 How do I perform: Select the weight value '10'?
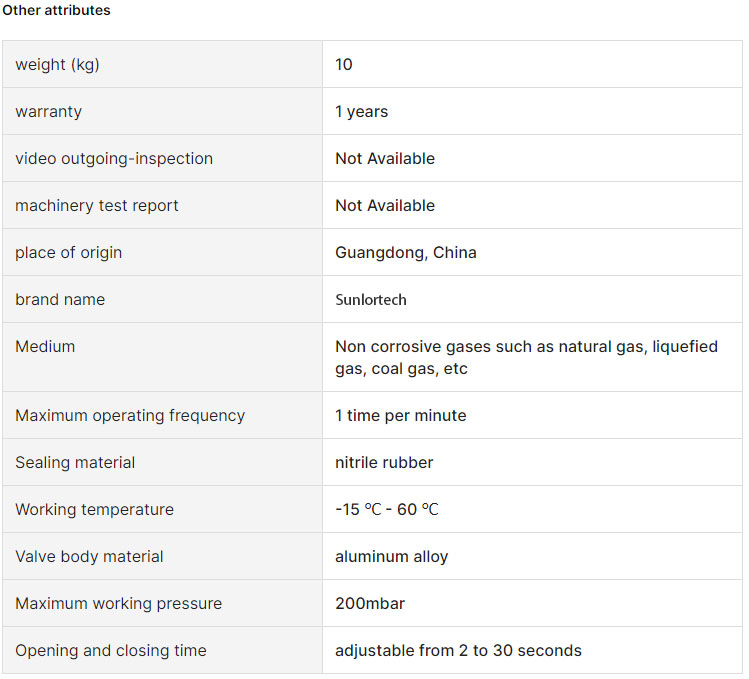(344, 64)
